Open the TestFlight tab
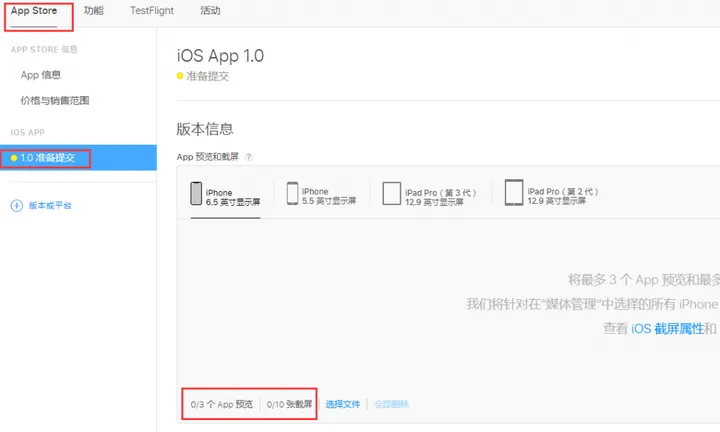 152,11
